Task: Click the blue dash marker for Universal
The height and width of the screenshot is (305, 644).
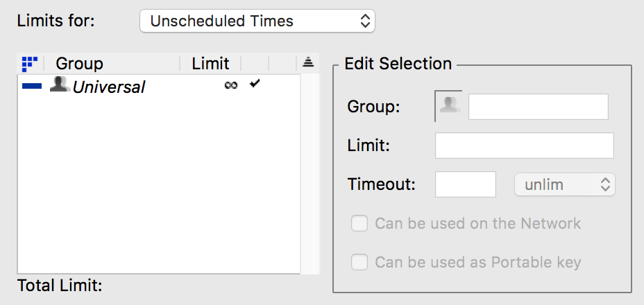Action: tap(32, 87)
